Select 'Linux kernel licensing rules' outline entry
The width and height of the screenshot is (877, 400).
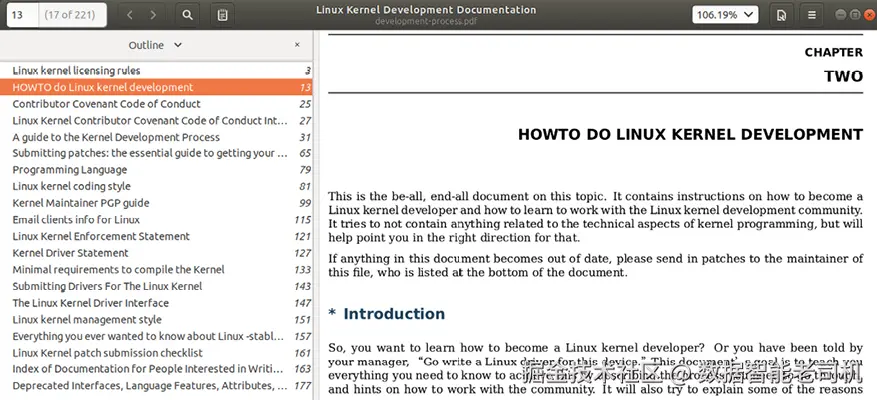tap(156, 70)
